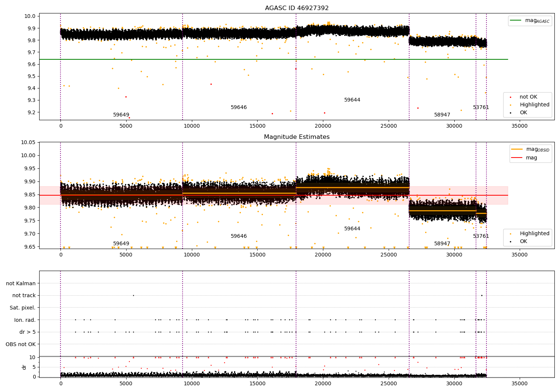
Task: Click obsid label 53761 in the Magnitude Estimates plot
Action: pos(481,236)
